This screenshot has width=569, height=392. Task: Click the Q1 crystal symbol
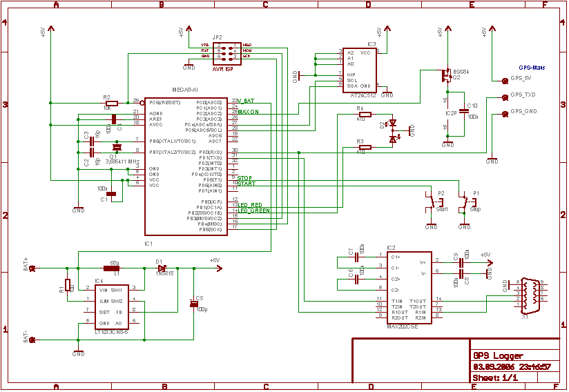117,147
